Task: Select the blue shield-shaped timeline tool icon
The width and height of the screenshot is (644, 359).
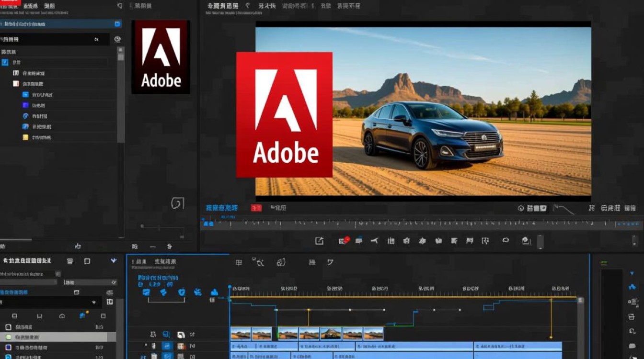Action: pos(181,292)
